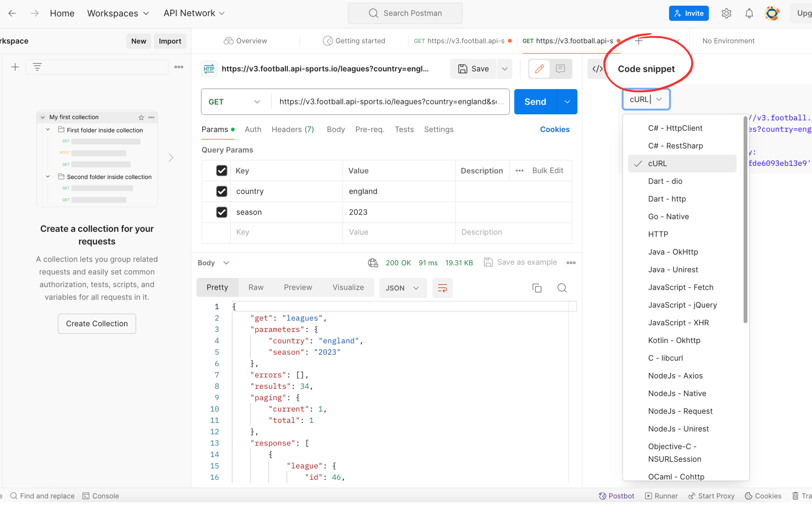Click the empty Key placeholder cell

286,232
